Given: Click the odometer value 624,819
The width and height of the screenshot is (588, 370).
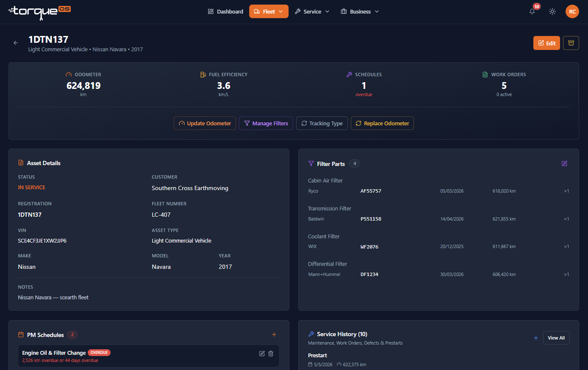Looking at the screenshot, I should click(83, 86).
